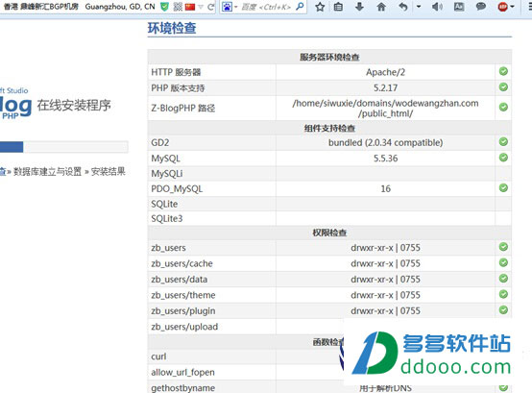532x393 pixels.
Task: Select the /home/siwuxie/domains path text
Action: click(385, 108)
